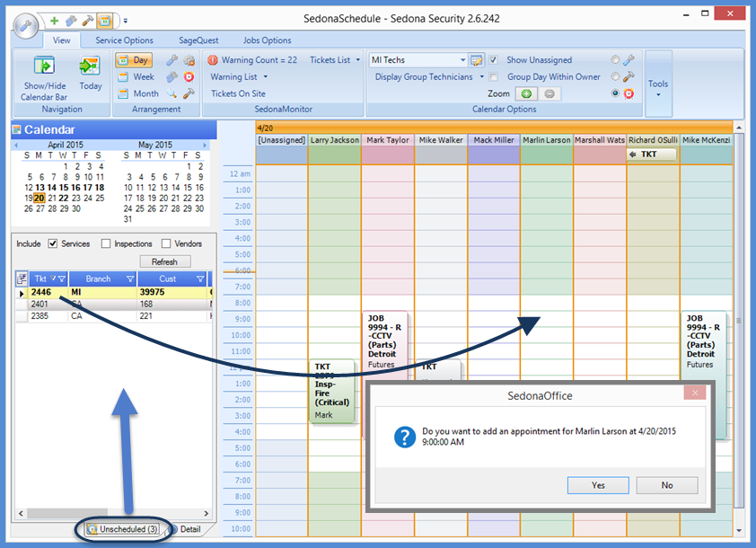The image size is (756, 548).
Task: Uncheck the Services include checkbox
Action: (53, 243)
